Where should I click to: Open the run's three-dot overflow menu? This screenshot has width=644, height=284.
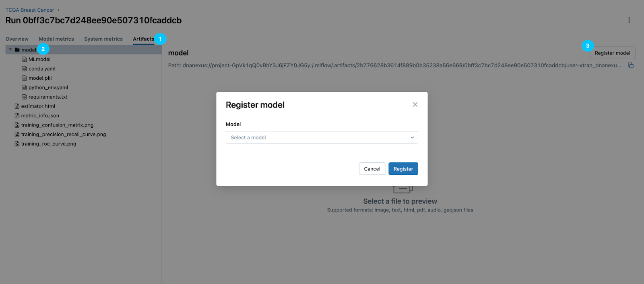click(629, 20)
